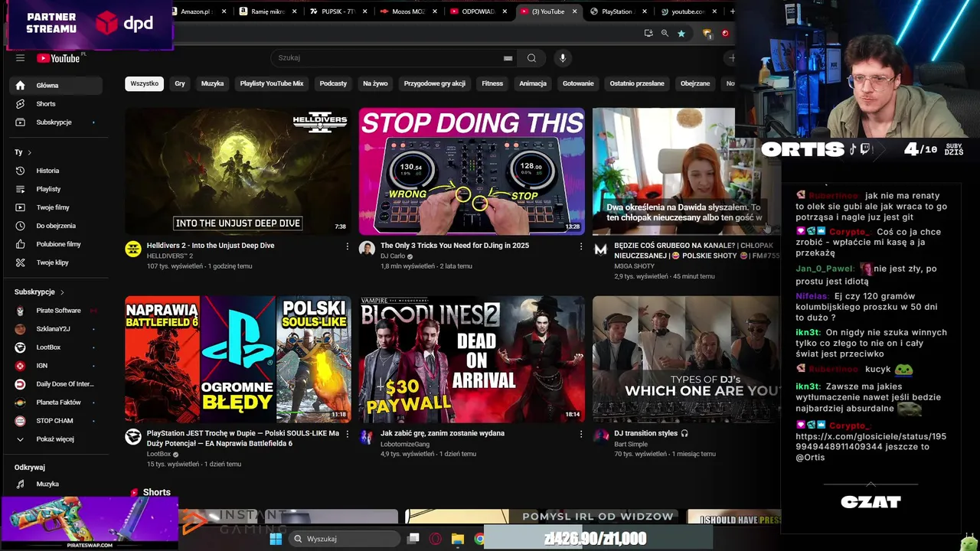The image size is (980, 551).
Task: Select Playlisty YouTube Mix chip
Action: [272, 83]
